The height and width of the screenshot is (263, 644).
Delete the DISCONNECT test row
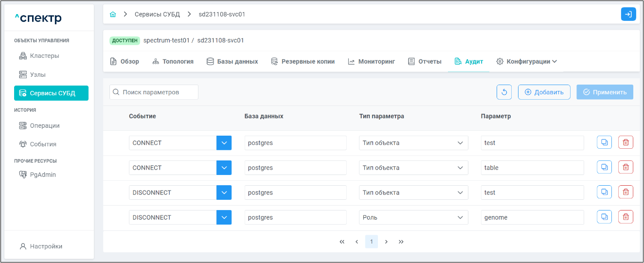coord(626,193)
